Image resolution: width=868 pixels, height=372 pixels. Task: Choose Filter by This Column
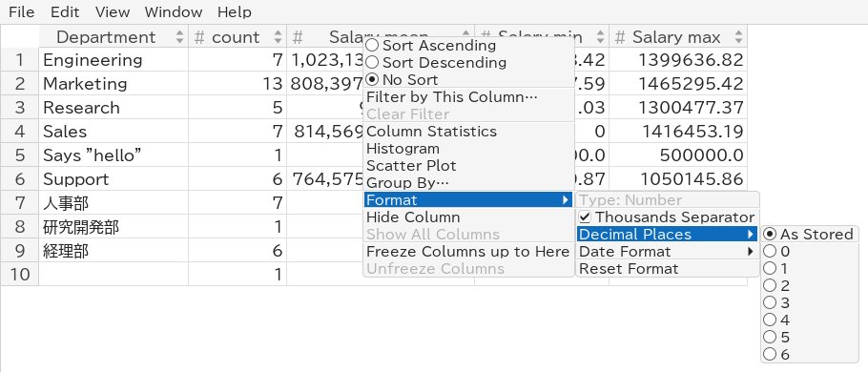click(x=468, y=97)
